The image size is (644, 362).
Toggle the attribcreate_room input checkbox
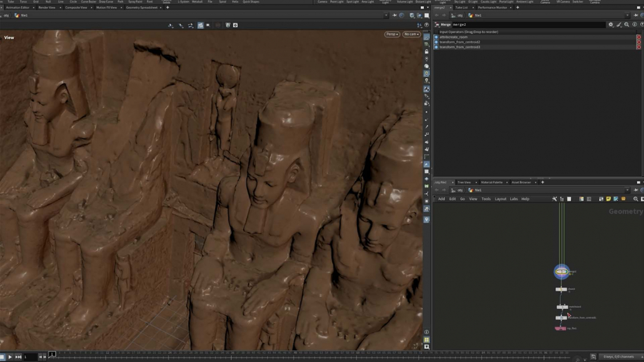[x=436, y=37]
